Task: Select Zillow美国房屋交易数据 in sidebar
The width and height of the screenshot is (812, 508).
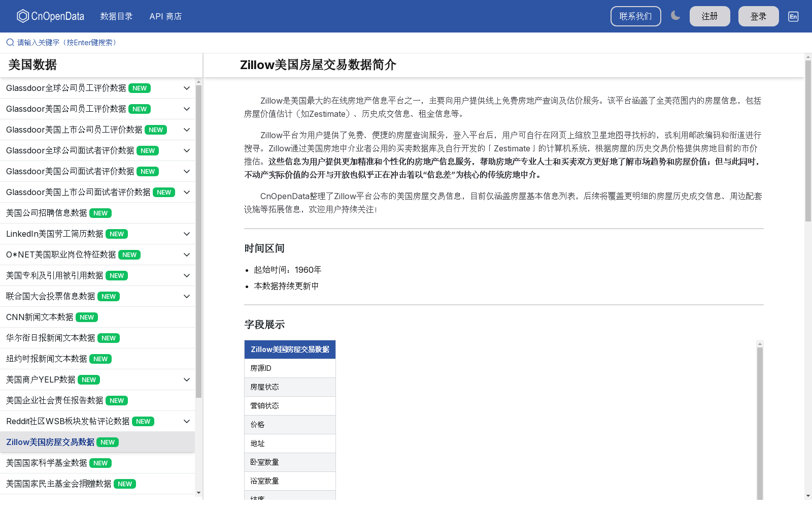Action: [97, 442]
